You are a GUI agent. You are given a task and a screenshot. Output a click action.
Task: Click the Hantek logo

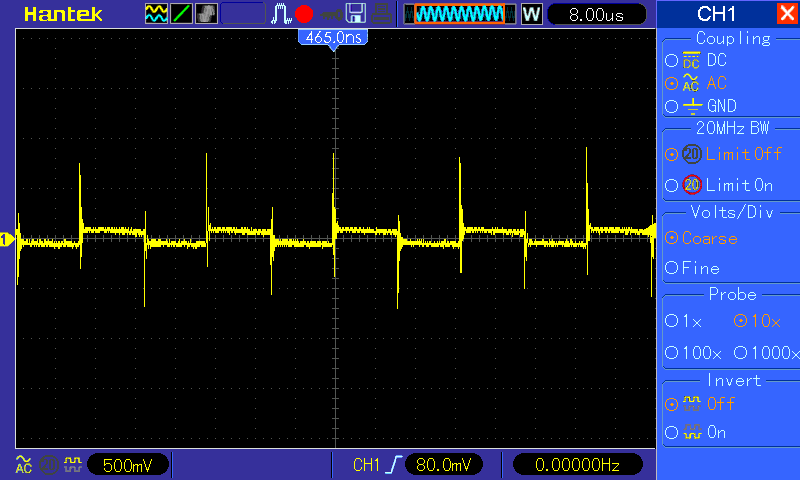pyautogui.click(x=63, y=14)
